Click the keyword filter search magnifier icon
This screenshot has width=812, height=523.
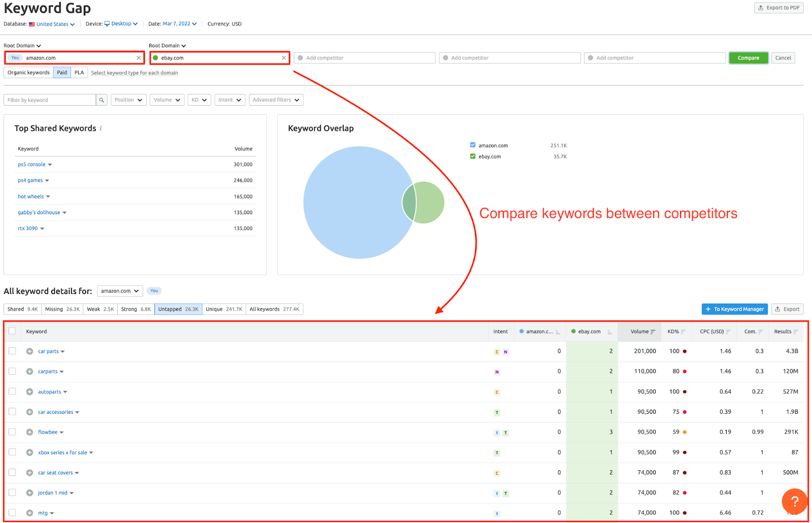tap(101, 100)
